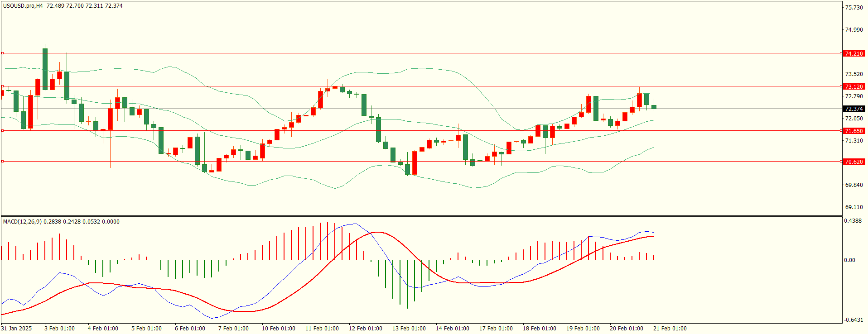The width and height of the screenshot is (868, 334).
Task: Grab left anchor handle of 74.210 line
Action: (2, 53)
